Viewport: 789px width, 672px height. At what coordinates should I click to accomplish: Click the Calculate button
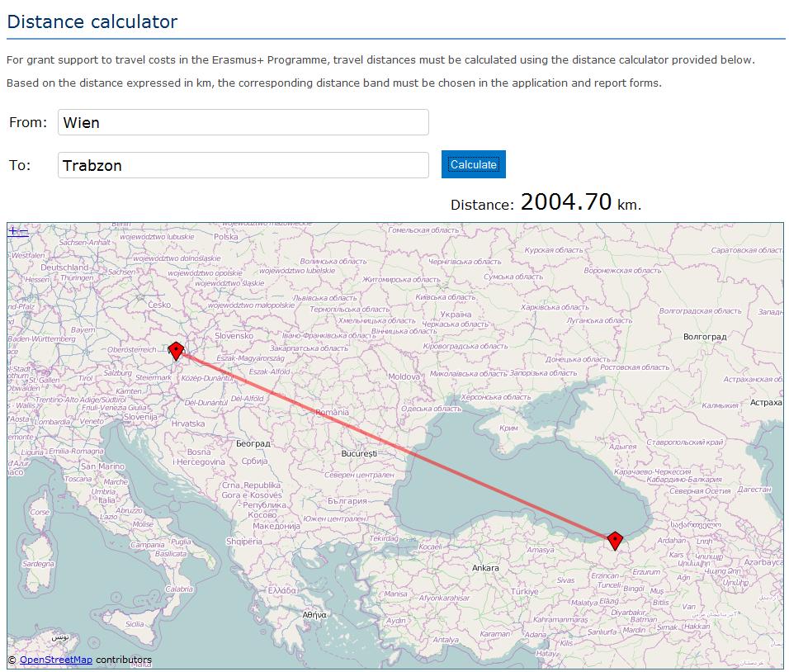click(474, 164)
